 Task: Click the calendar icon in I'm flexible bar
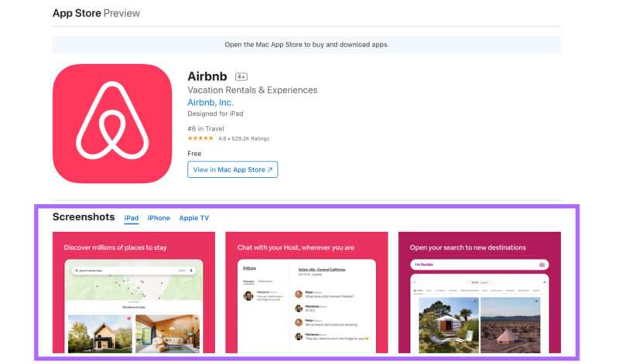542,264
